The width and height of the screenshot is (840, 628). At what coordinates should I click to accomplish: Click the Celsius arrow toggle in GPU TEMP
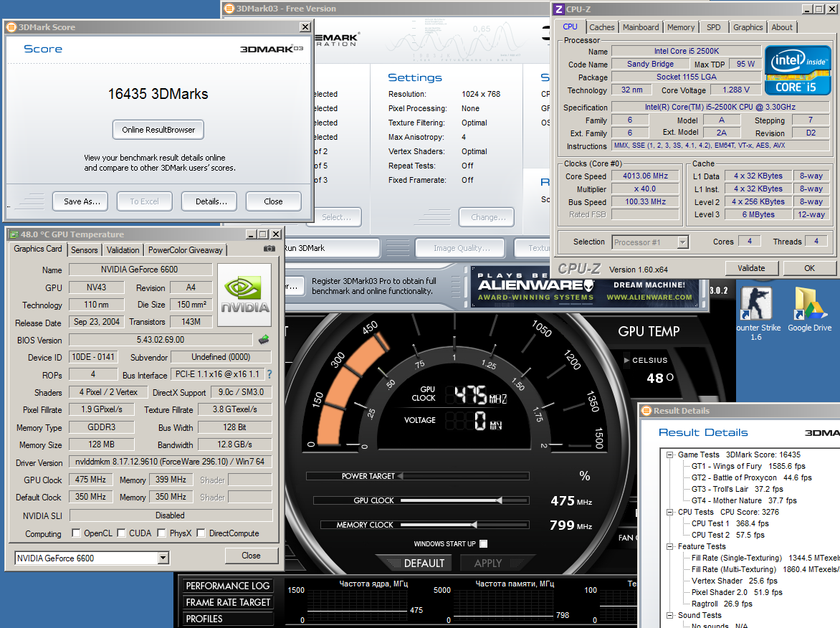(x=627, y=360)
